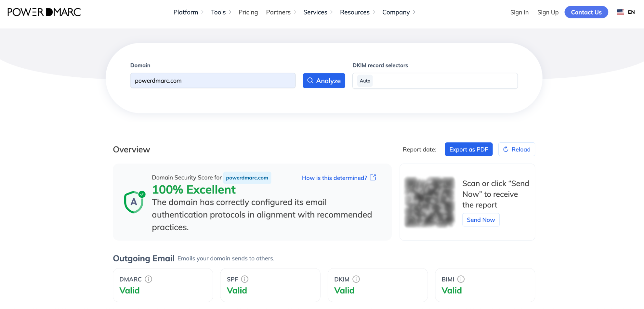This screenshot has height=309, width=644.
Task: Expand the Company menu
Action: [x=399, y=12]
